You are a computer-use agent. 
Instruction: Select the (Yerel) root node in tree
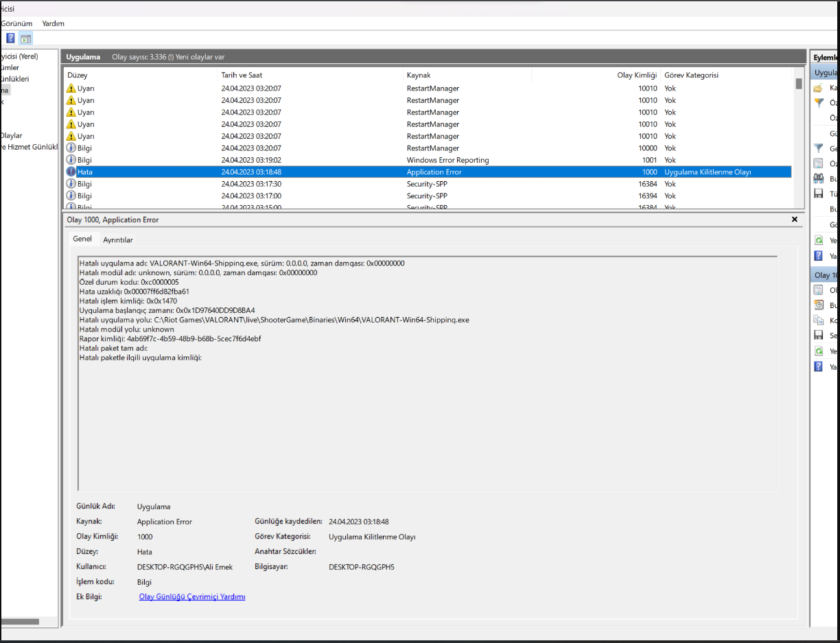(19, 56)
